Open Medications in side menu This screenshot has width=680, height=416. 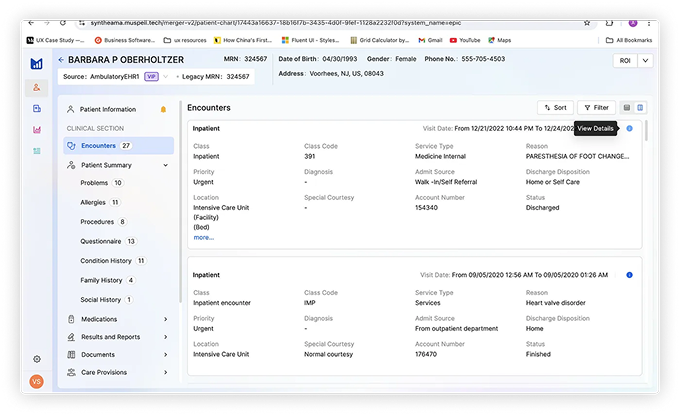pyautogui.click(x=99, y=319)
